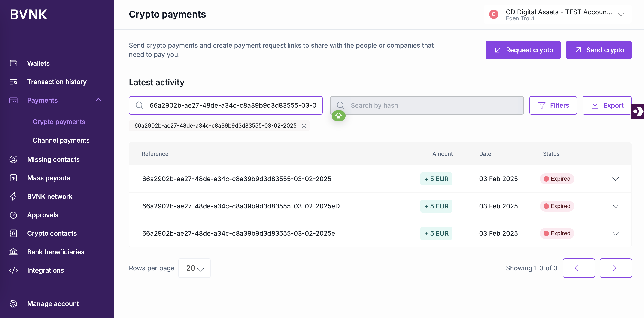Click the magnifier icon in reference search
644x318 pixels.
pyautogui.click(x=140, y=105)
